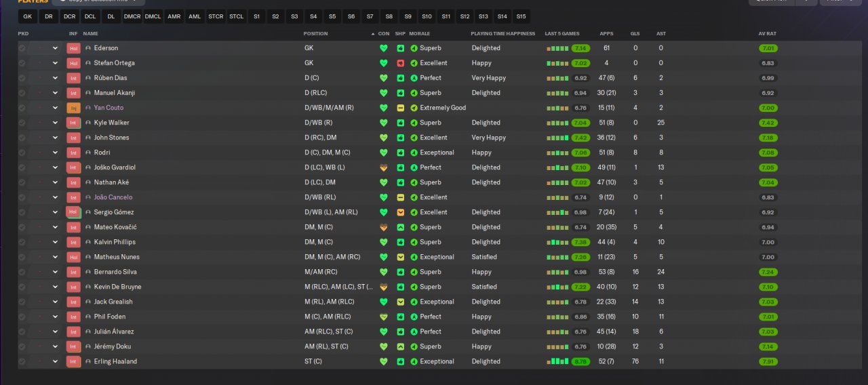Click Kyle Walker's Int status badge
The image size is (868, 385).
pyautogui.click(x=73, y=123)
